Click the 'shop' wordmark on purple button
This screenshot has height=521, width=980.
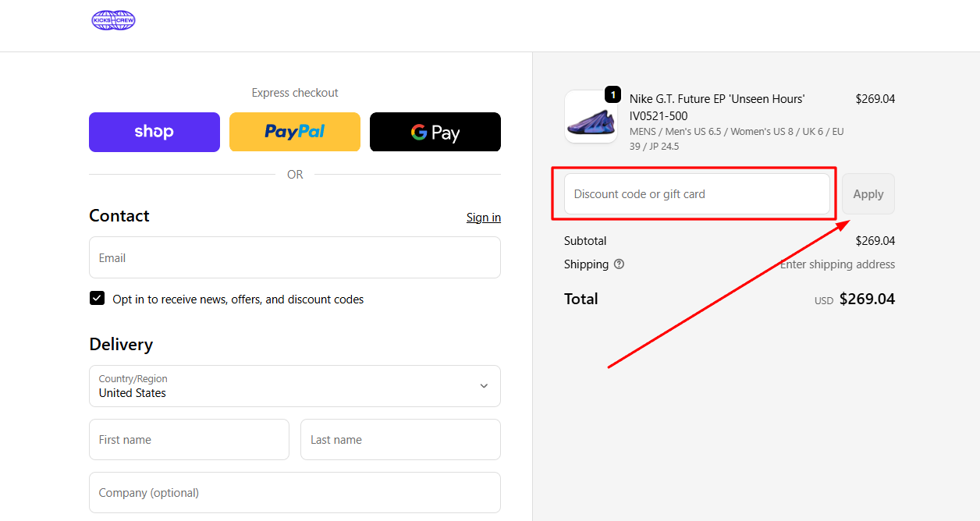point(154,132)
